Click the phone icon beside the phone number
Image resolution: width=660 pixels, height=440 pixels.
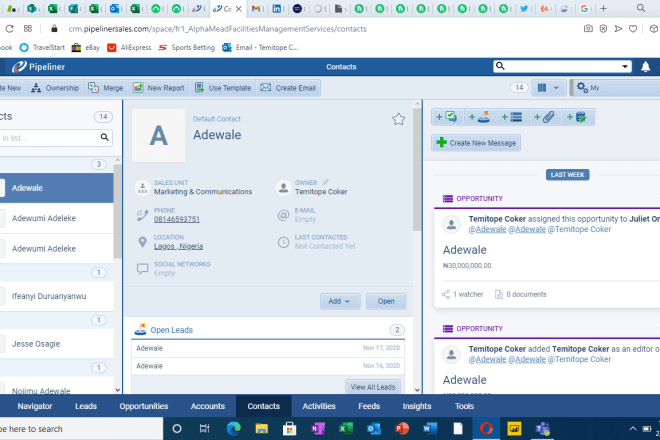click(142, 215)
